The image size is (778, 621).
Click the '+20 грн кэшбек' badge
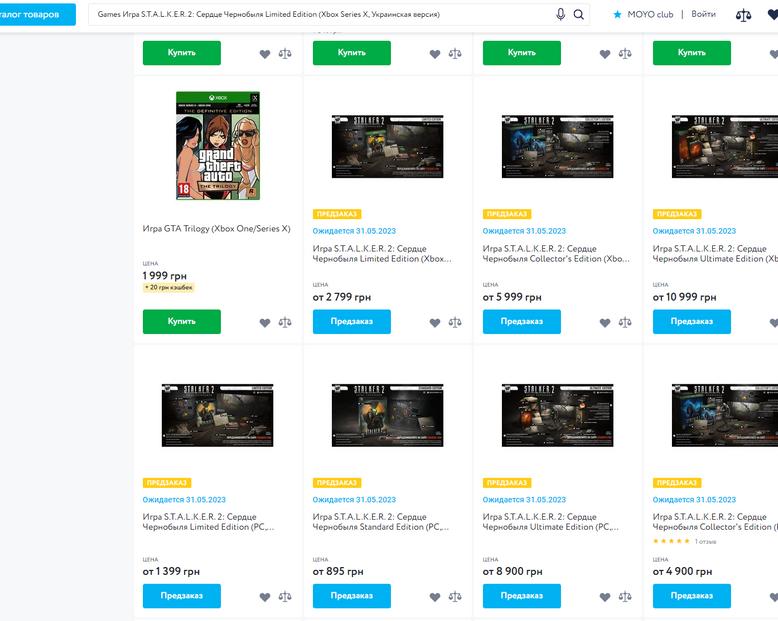(169, 287)
